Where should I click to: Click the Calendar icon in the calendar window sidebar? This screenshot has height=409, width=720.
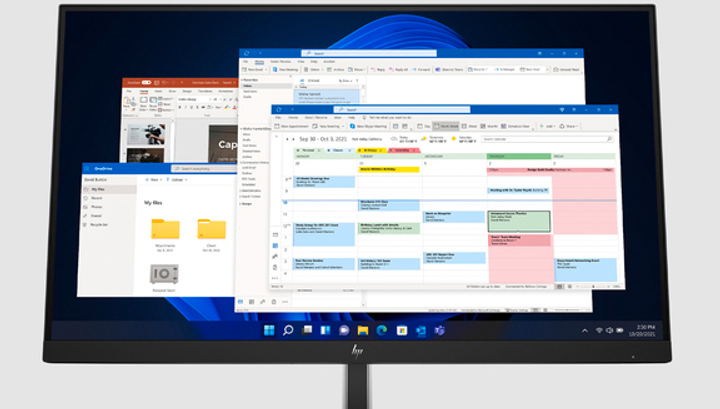[275, 246]
